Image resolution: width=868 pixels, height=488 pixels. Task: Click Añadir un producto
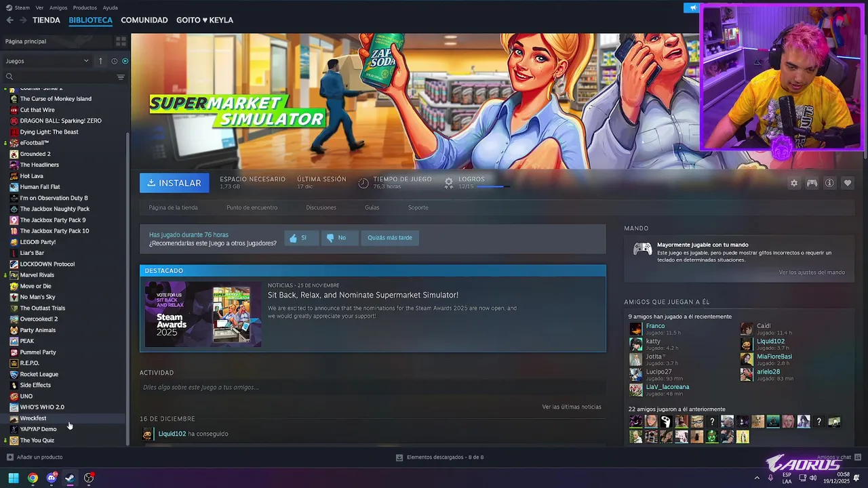35,457
